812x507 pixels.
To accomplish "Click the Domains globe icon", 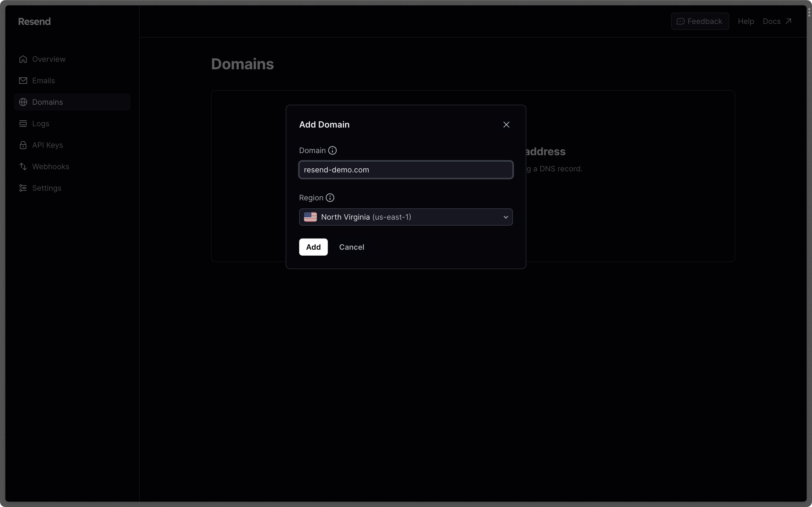I will click(23, 102).
